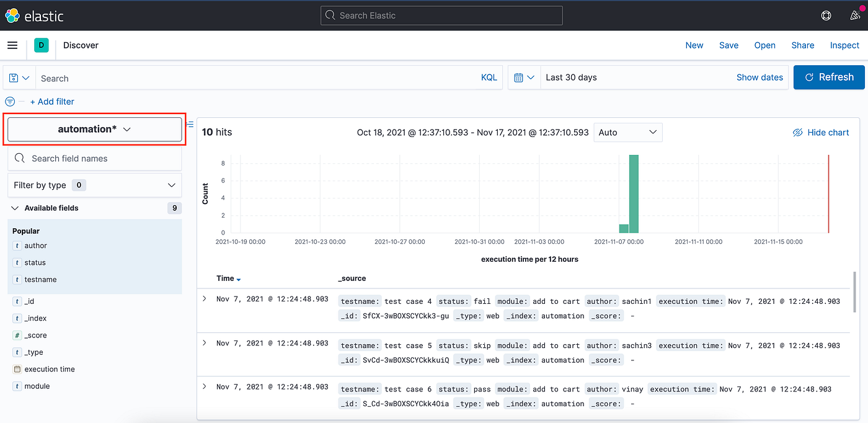Screen dimensions: 868x423
Task: Click the Discover breadcrumb
Action: point(80,45)
